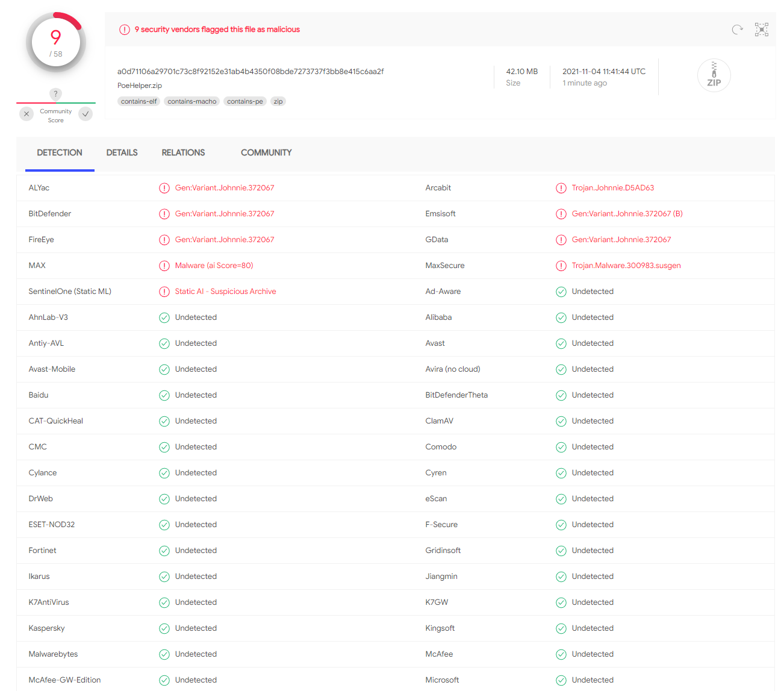Select the file hash text
784x691 pixels.
250,72
